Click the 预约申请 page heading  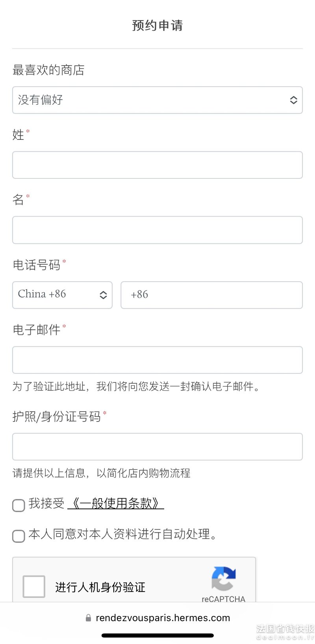pos(157,25)
